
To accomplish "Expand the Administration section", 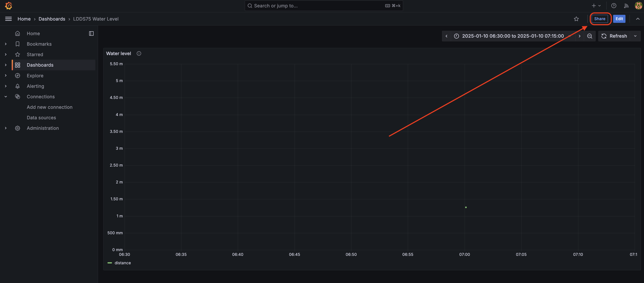I will click(x=6, y=128).
